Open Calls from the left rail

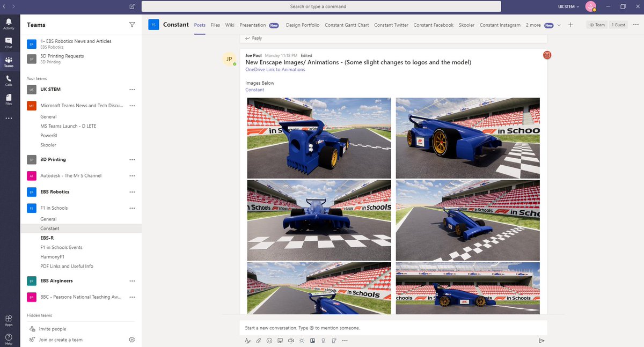9,80
